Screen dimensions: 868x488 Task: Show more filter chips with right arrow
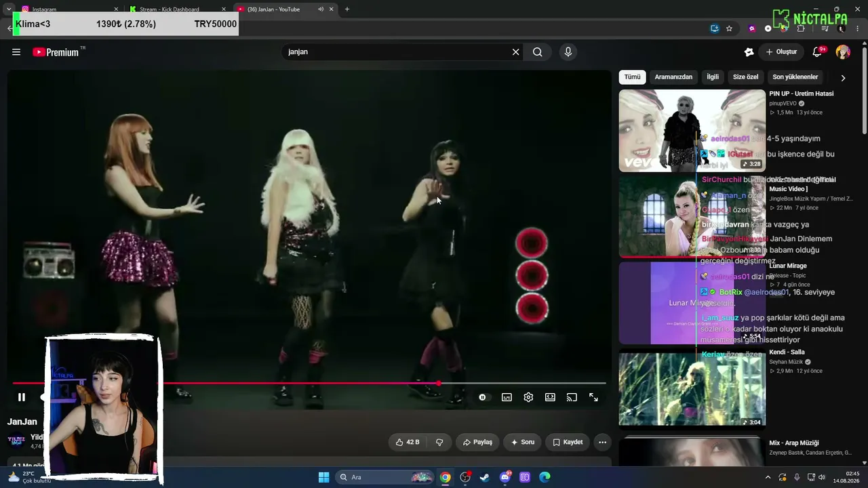click(843, 78)
